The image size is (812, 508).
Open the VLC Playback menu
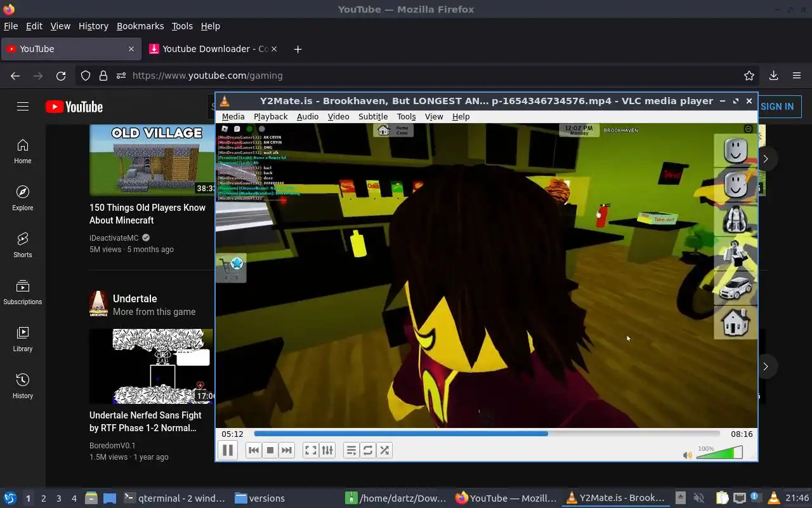(271, 117)
